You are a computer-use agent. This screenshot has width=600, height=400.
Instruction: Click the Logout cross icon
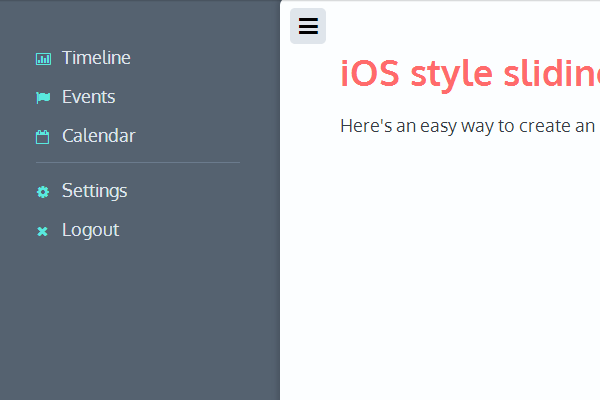click(x=42, y=231)
